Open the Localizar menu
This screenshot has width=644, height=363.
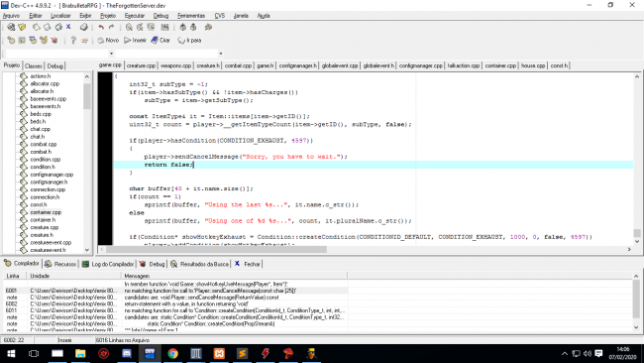pos(60,16)
